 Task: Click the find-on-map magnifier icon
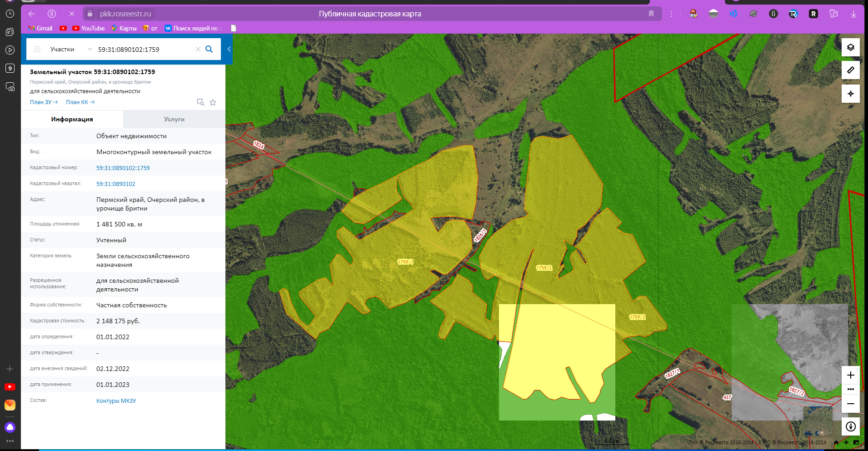[200, 102]
